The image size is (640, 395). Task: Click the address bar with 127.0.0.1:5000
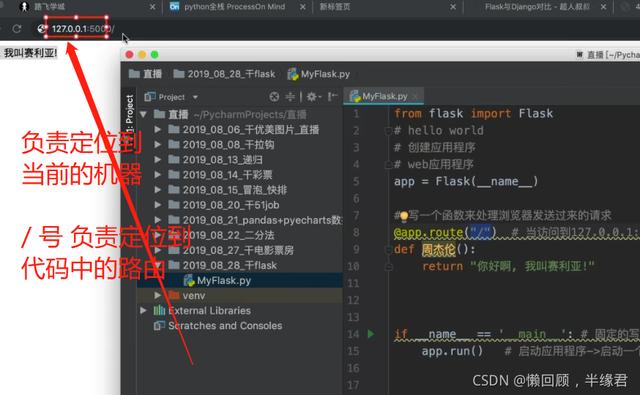pyautogui.click(x=83, y=29)
